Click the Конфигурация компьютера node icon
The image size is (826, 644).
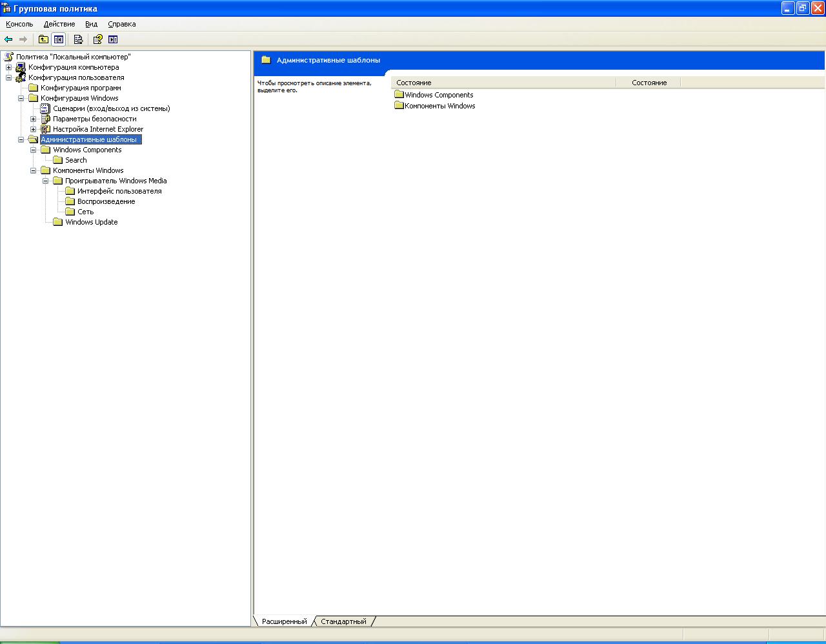[21, 67]
